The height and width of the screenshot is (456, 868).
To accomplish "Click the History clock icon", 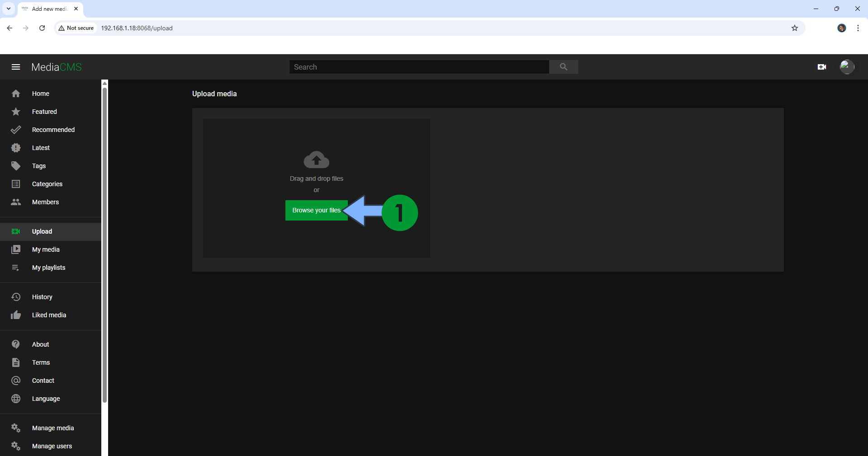I will point(16,296).
